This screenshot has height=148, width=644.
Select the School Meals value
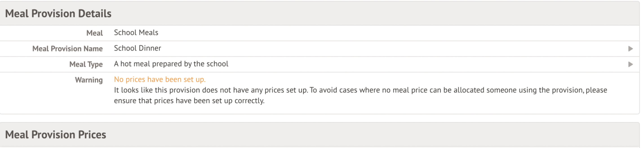[x=136, y=33]
